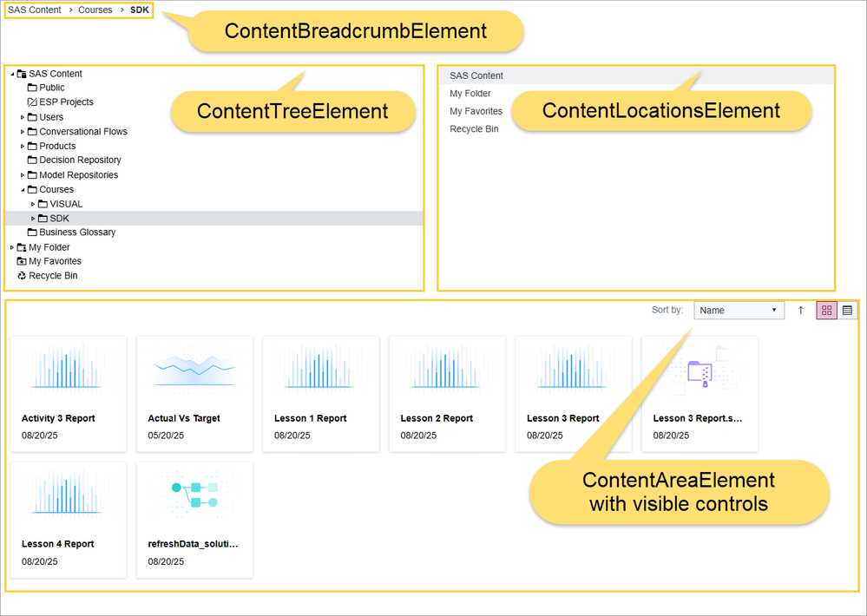867x616 pixels.
Task: Click the Courses breadcrumb link
Action: coord(95,10)
